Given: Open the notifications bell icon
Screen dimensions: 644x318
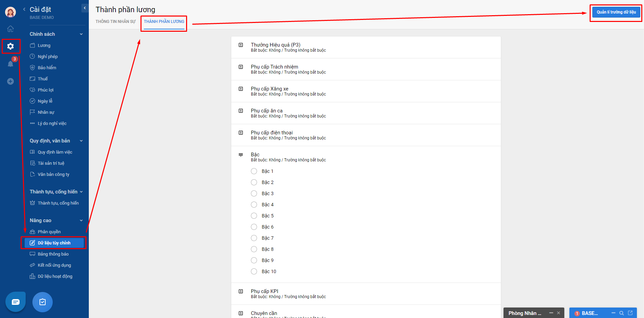Looking at the screenshot, I should 10,64.
